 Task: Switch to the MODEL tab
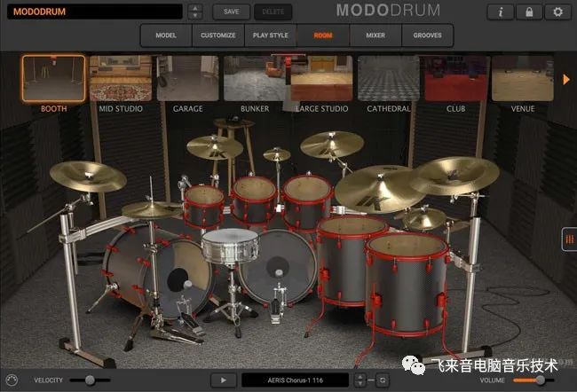(166, 35)
